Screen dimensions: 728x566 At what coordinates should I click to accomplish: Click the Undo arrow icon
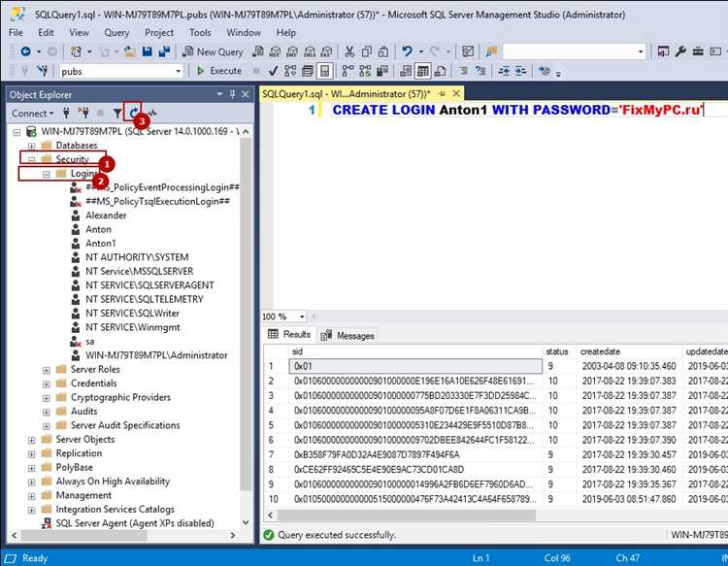[407, 51]
